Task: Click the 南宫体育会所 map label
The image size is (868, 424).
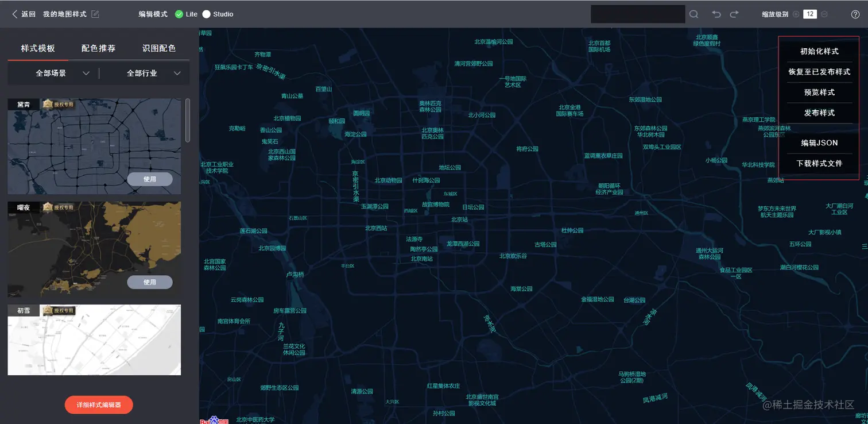Action: tap(234, 321)
